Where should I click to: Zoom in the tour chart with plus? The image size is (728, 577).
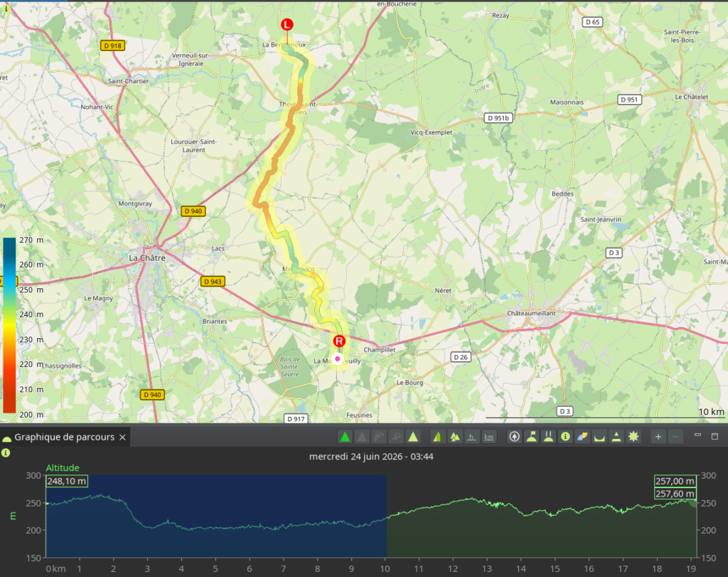click(658, 437)
